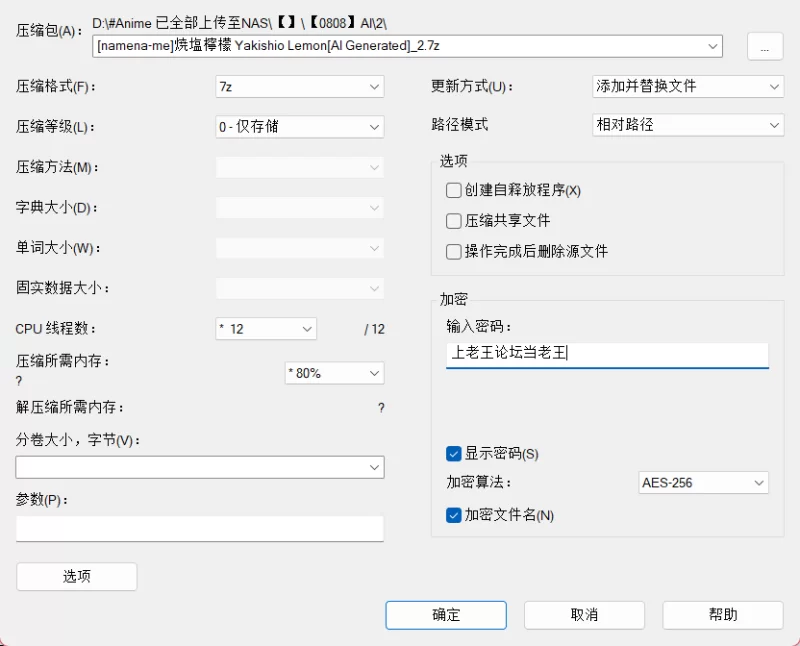800x646 pixels.
Task: Open the 80% memory usage dropdown
Action: [x=334, y=373]
